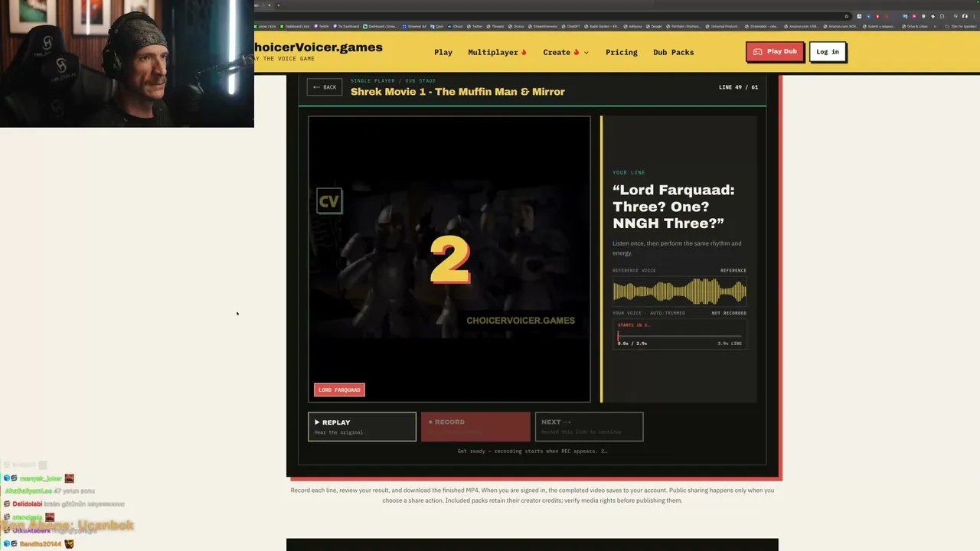980x551 pixels.
Task: Click the address bar
Action: pyautogui.click(x=551, y=16)
